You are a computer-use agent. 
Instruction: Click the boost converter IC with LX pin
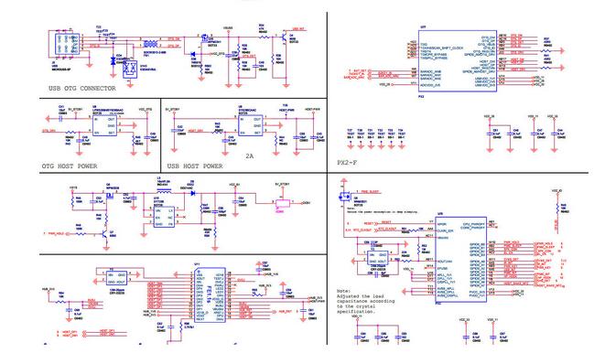pos(164,218)
